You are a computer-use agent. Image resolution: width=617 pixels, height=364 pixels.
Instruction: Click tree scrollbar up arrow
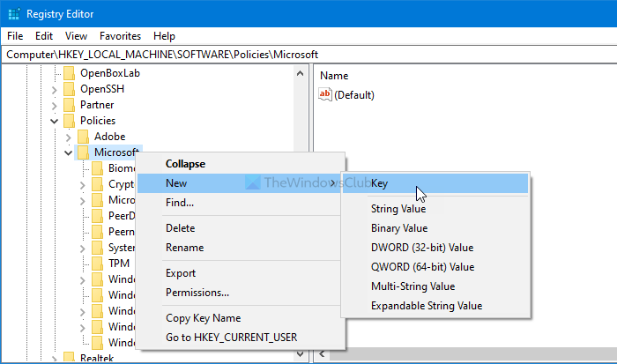pos(300,73)
